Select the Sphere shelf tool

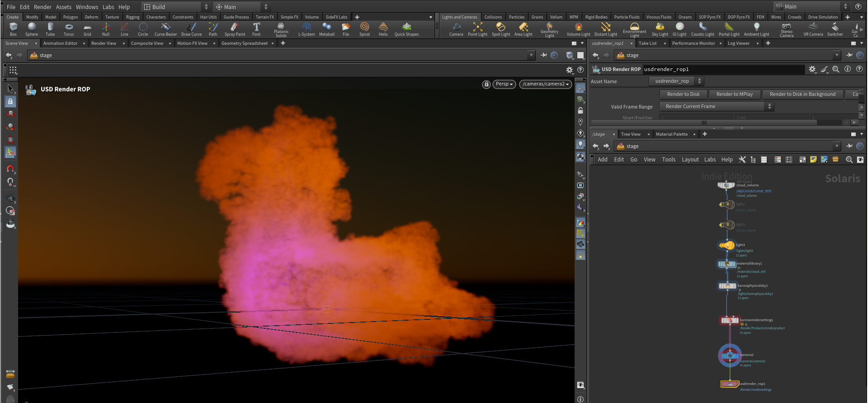(32, 29)
